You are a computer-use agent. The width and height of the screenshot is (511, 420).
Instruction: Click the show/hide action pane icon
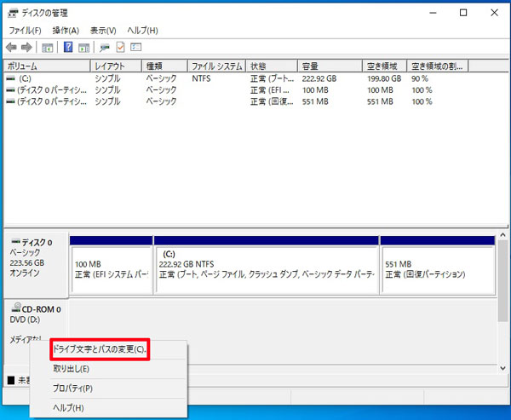point(83,48)
